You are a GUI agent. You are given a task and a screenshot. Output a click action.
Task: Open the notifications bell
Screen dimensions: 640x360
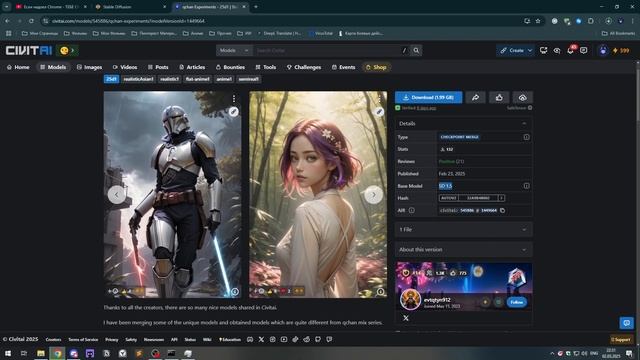pyautogui.click(x=570, y=51)
